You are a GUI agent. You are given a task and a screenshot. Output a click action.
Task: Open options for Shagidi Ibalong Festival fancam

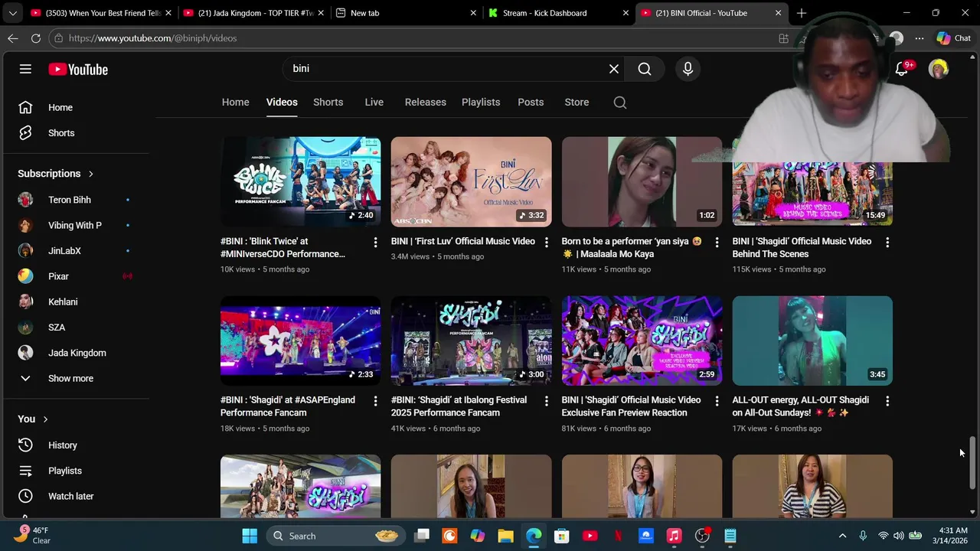click(x=546, y=401)
